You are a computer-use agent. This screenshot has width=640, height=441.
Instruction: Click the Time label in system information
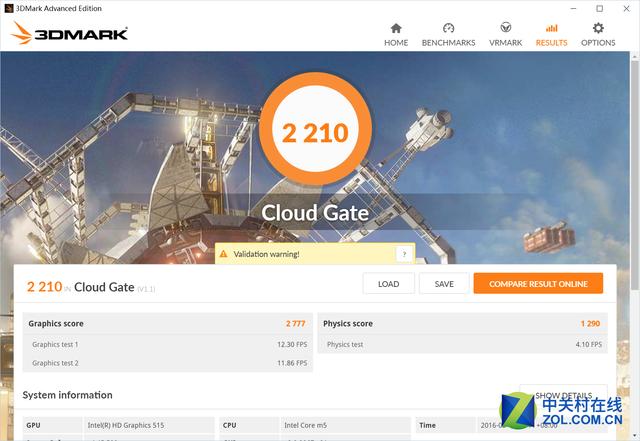tap(427, 425)
